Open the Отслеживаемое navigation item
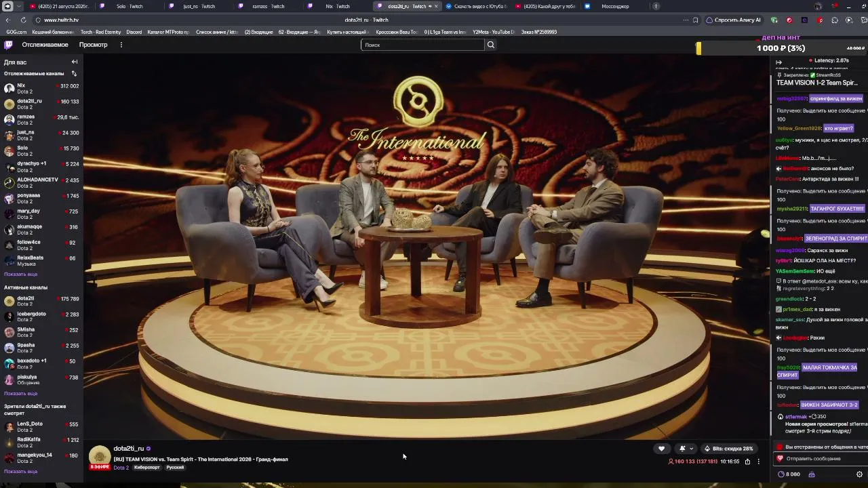 pos(45,45)
